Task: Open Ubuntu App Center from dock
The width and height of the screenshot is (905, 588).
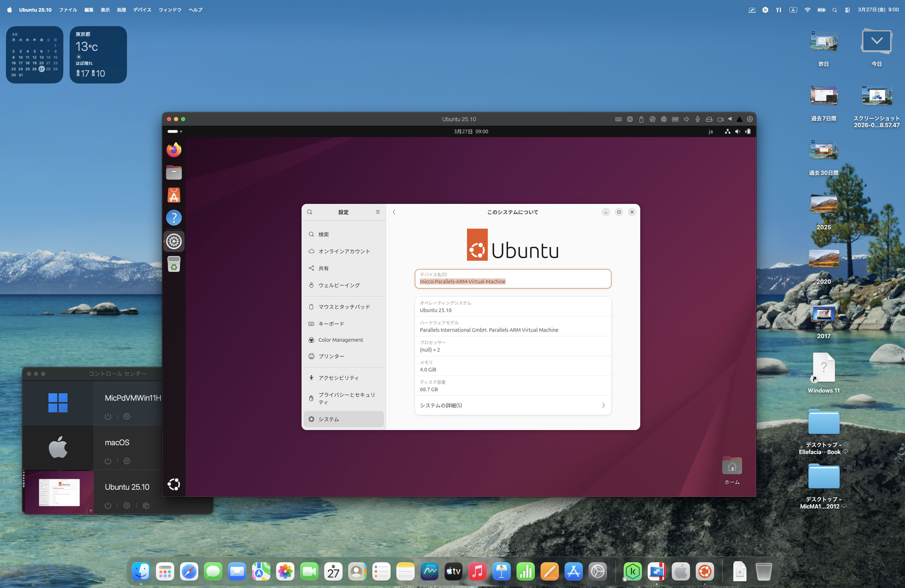Action: coord(174,195)
